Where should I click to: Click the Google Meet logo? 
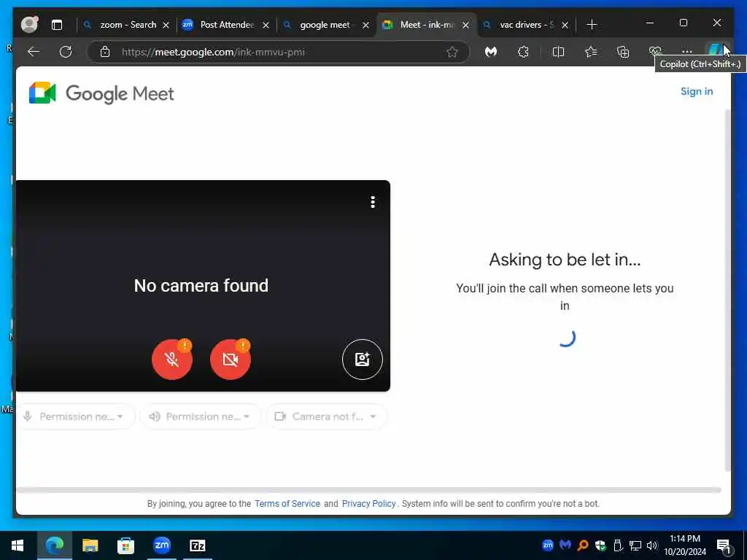(x=101, y=93)
